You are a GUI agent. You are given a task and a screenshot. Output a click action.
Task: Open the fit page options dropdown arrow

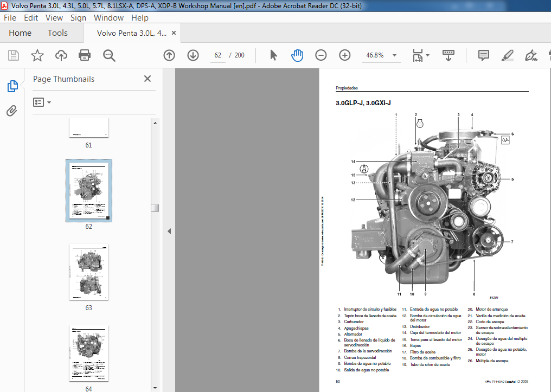click(427, 55)
